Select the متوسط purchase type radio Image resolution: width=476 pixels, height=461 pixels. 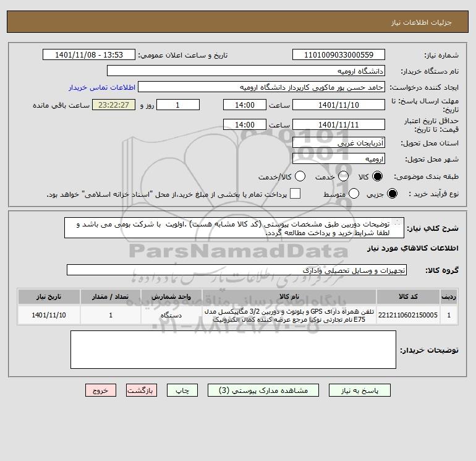354,194
